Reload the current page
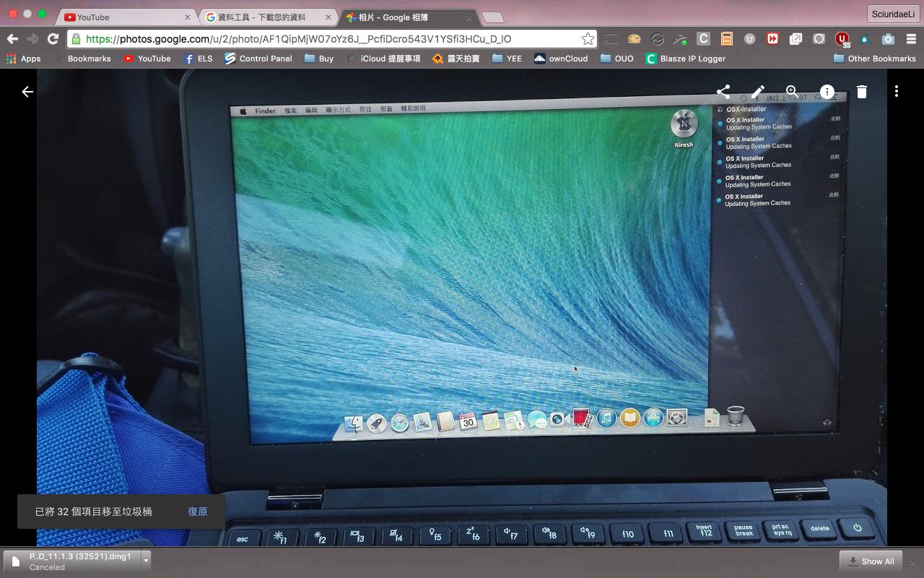The width and height of the screenshot is (924, 578). coord(53,39)
